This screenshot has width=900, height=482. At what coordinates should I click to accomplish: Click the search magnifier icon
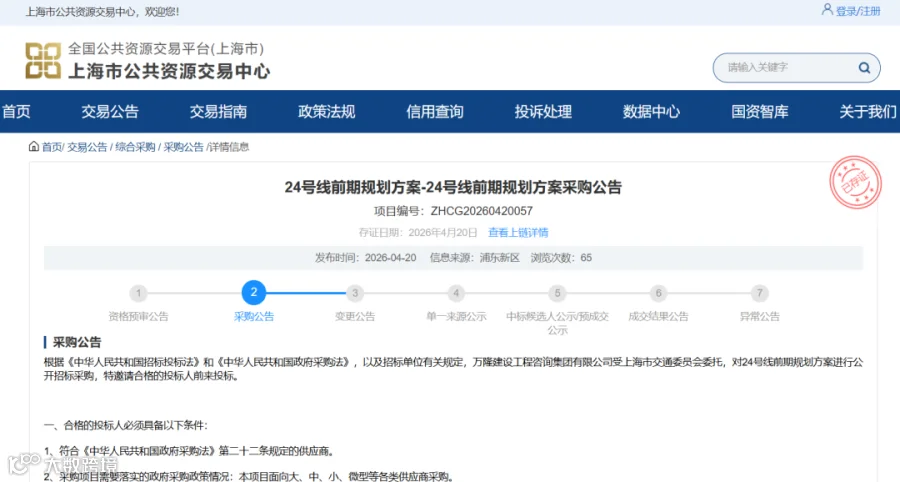pos(864,68)
